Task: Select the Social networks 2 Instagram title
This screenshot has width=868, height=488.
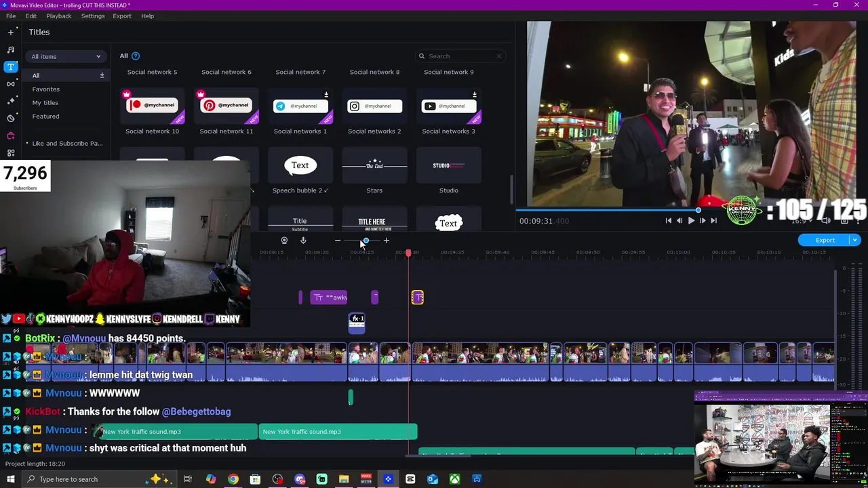Action: [x=374, y=106]
